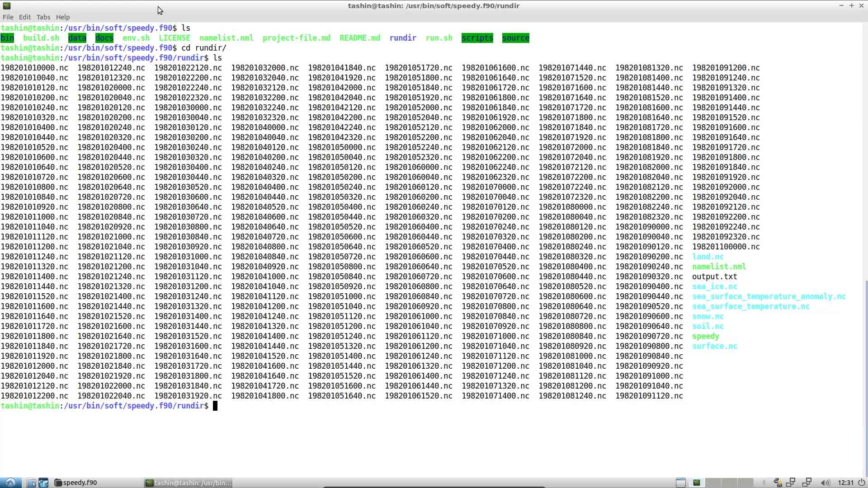
Task: Click the Bluetooth tray icon
Action: coord(764,483)
